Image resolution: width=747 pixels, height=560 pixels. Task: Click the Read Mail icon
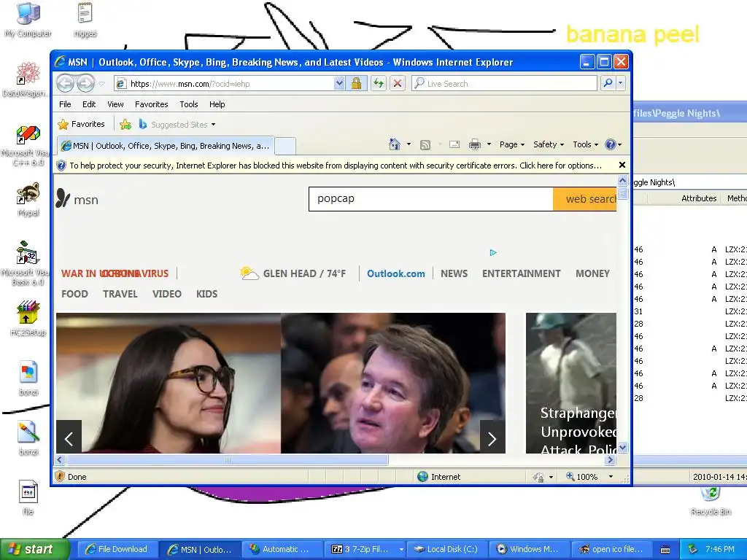pyautogui.click(x=454, y=144)
